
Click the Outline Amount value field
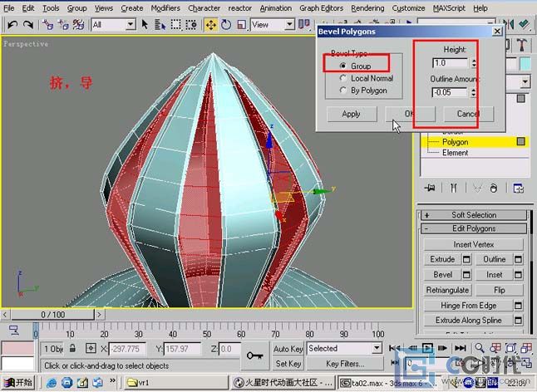pyautogui.click(x=450, y=92)
